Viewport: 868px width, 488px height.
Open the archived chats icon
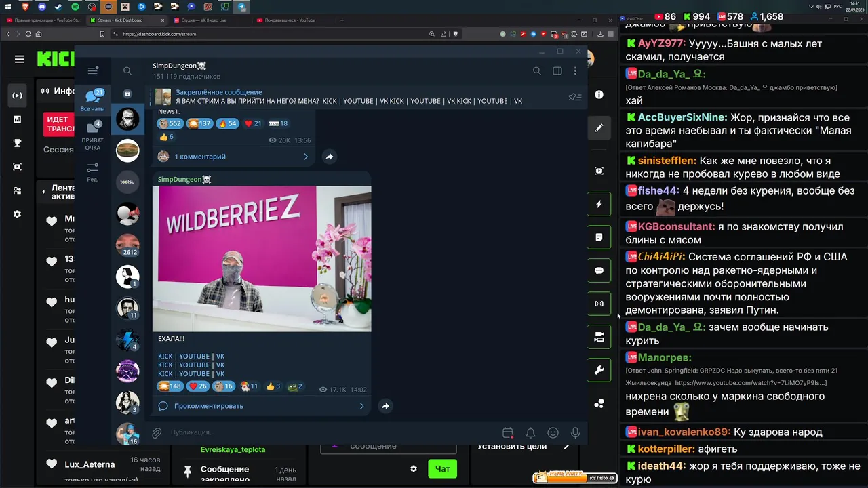127,94
